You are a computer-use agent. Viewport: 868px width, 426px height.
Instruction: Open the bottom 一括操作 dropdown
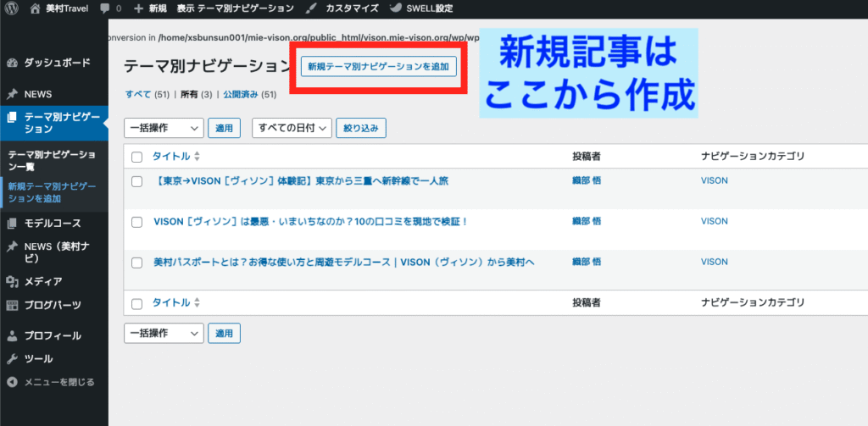click(164, 333)
